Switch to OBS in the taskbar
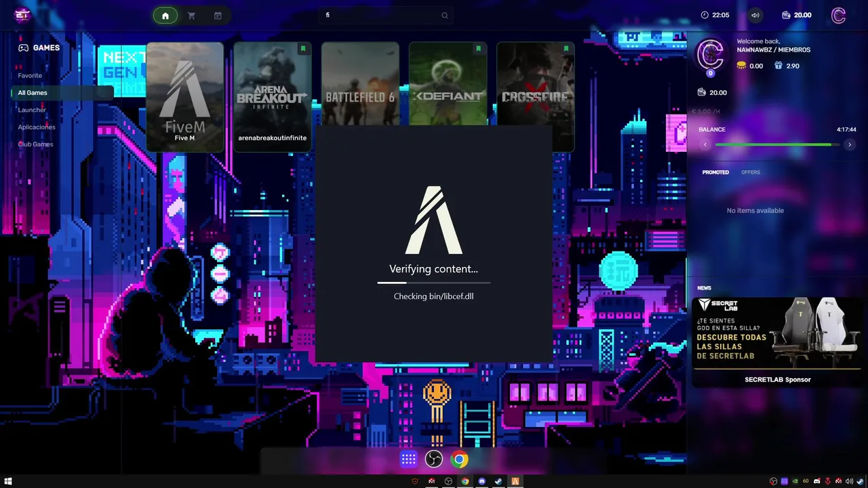Viewport: 868px width, 488px height. pos(448,481)
